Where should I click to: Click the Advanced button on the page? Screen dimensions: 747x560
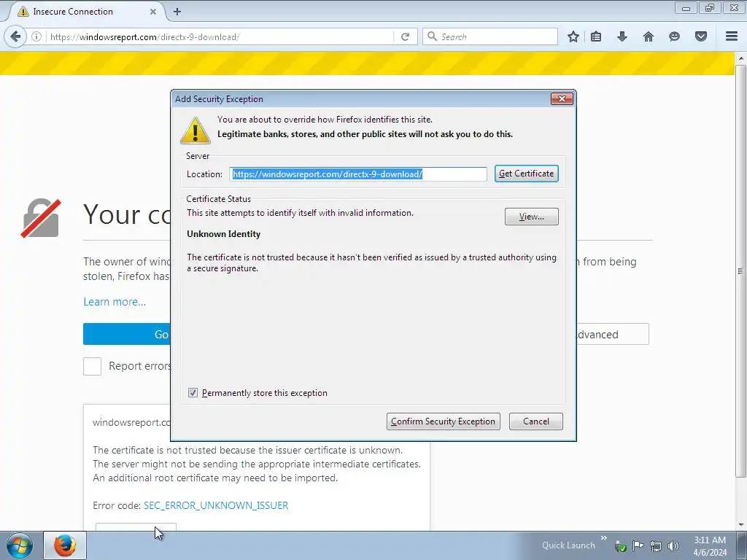(613, 334)
